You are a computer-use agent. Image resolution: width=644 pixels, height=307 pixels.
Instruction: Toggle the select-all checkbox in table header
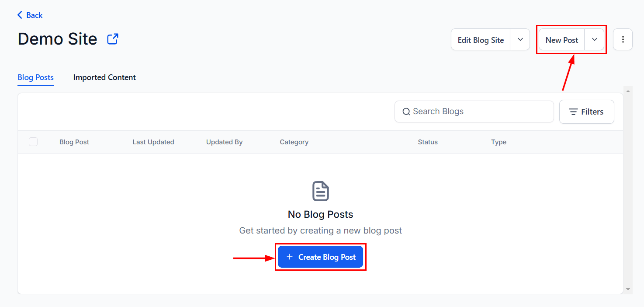tap(33, 142)
